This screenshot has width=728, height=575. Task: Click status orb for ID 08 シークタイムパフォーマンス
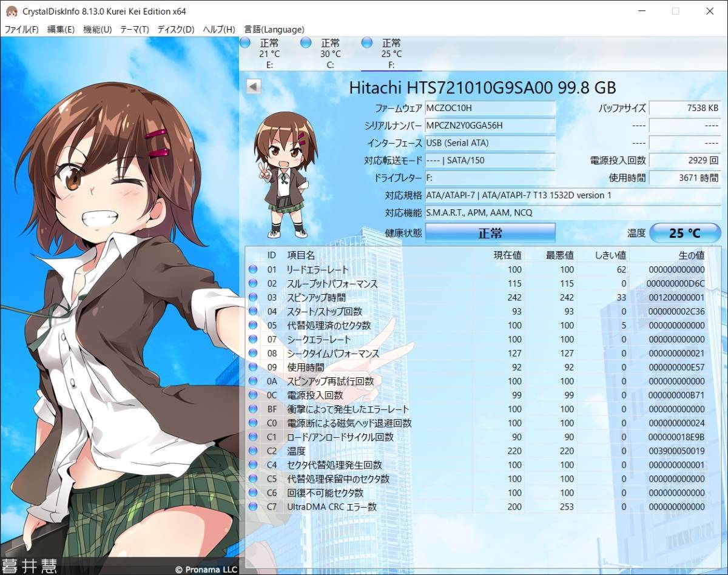click(x=253, y=353)
